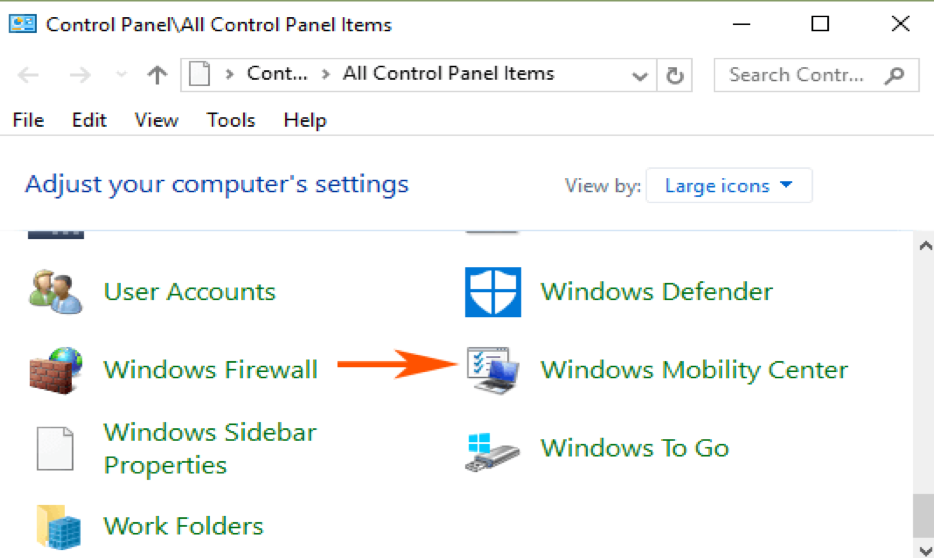
Task: Open the Windows Mobility Center link
Action: [694, 370]
